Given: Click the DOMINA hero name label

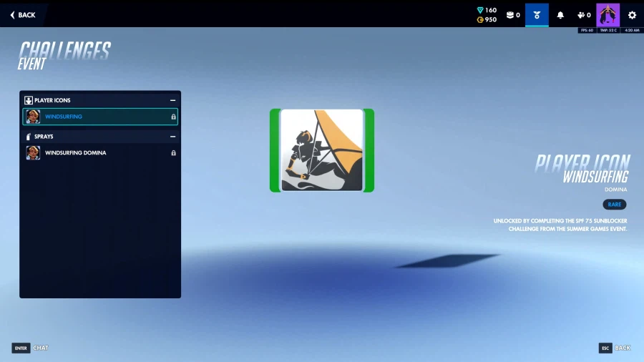Looking at the screenshot, I should tap(615, 190).
